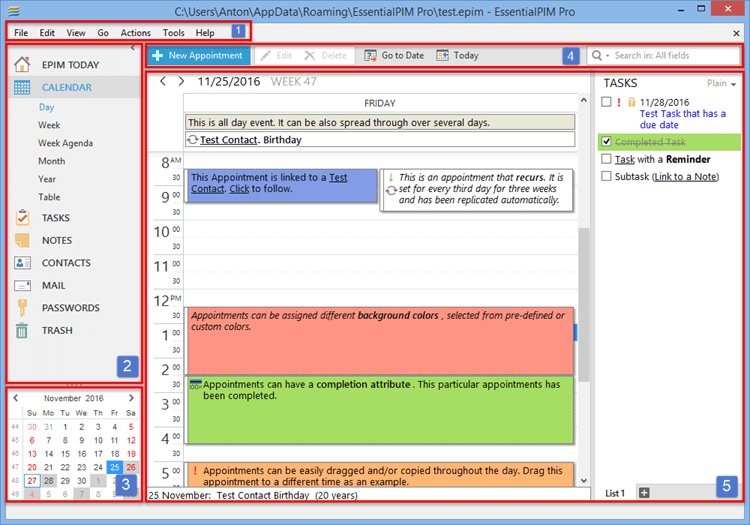Click the Today calendar icon

(x=442, y=55)
